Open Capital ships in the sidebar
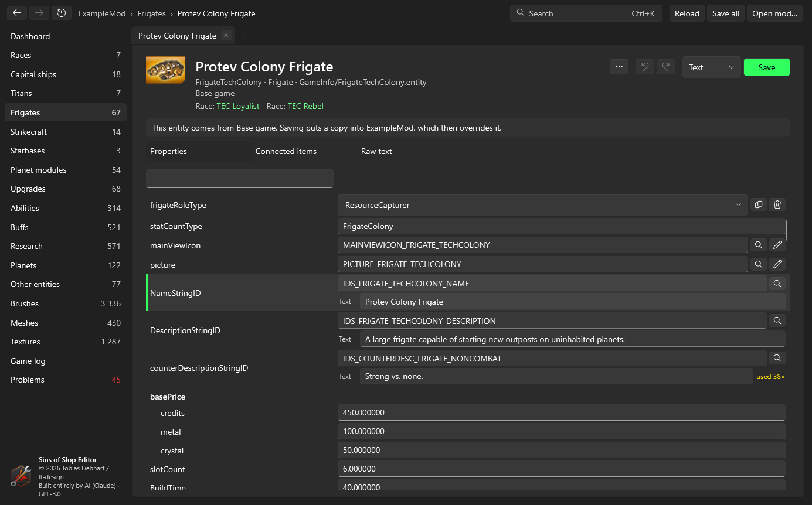 (66, 74)
